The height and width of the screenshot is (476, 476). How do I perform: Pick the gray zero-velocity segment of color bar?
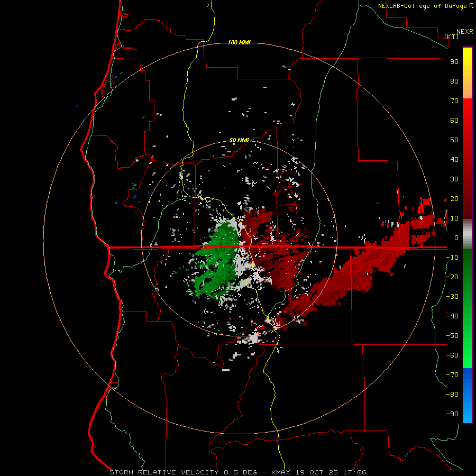(467, 234)
